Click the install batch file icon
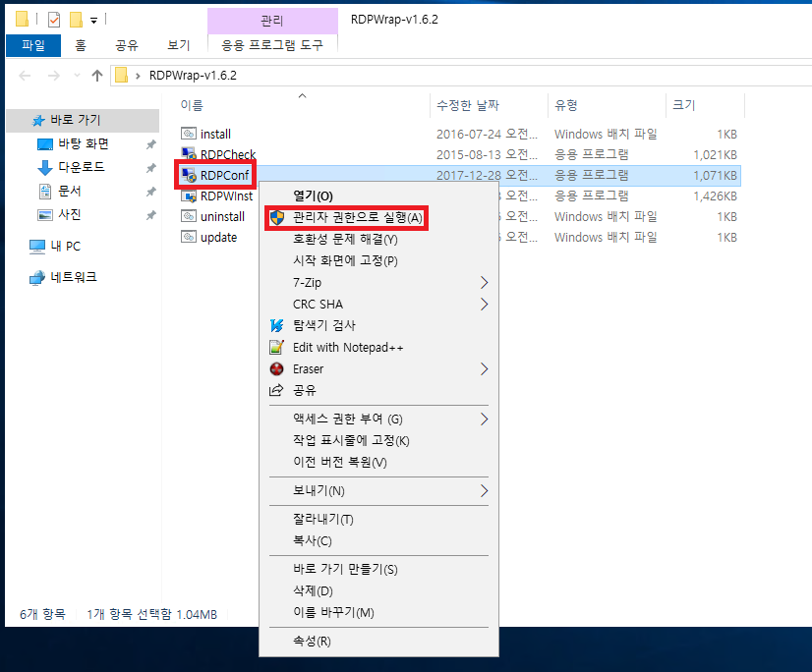 point(189,134)
